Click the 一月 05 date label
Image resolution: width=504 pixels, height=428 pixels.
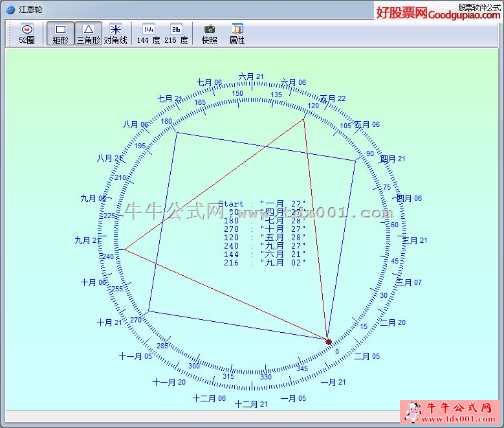[x=293, y=398]
